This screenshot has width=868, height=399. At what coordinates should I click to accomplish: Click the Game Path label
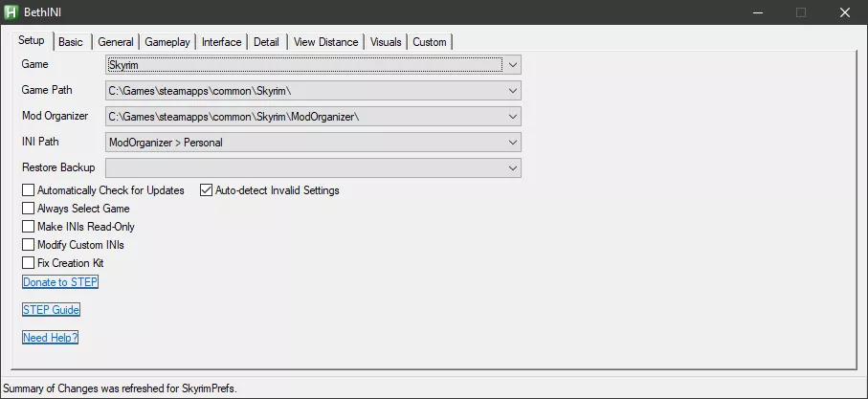click(47, 90)
